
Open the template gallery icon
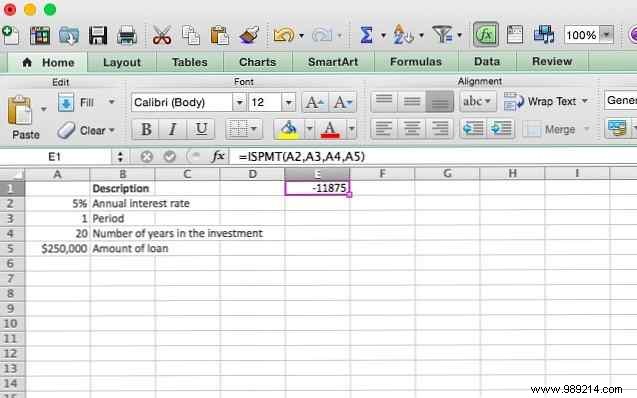click(x=40, y=35)
